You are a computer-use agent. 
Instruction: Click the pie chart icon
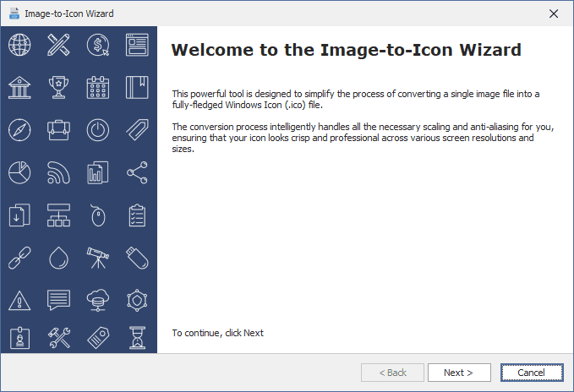tap(19, 173)
